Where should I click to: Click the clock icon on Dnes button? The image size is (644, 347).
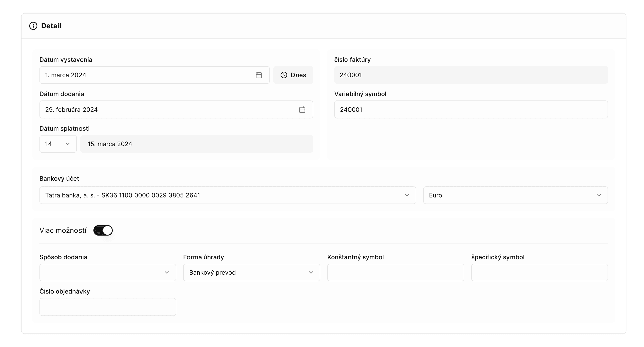coord(284,75)
